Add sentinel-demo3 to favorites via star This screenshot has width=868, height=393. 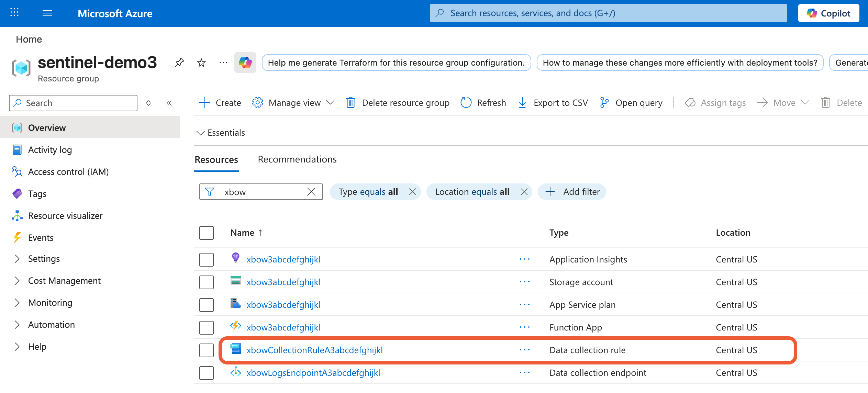point(201,63)
